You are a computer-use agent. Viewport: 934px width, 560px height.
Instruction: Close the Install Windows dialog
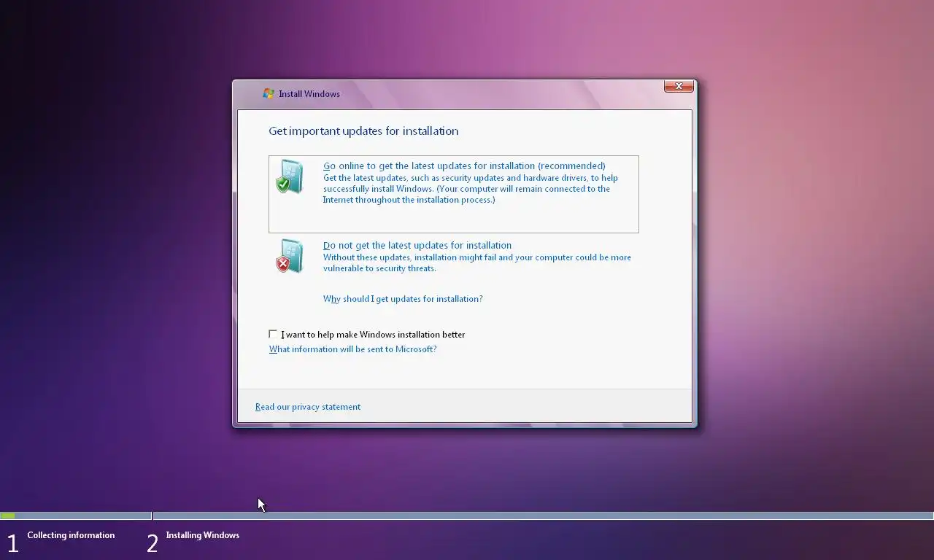click(x=679, y=86)
